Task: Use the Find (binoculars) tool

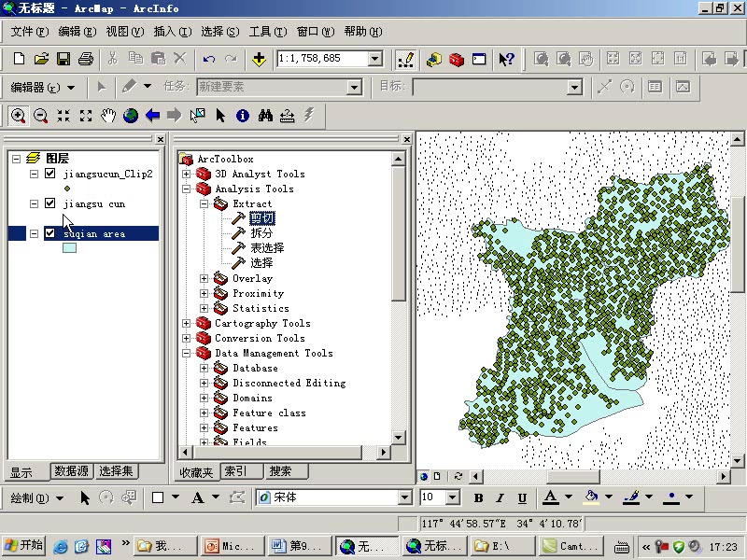Action: point(264,116)
